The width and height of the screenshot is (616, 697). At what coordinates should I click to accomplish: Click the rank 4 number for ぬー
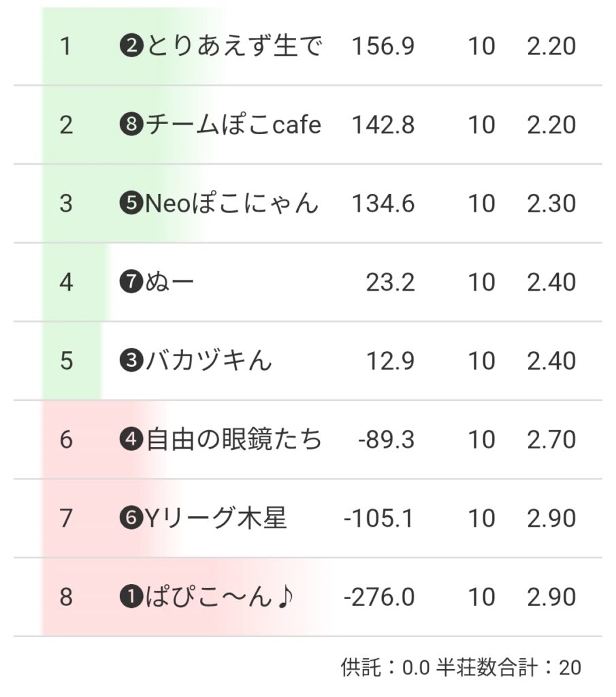click(x=66, y=282)
